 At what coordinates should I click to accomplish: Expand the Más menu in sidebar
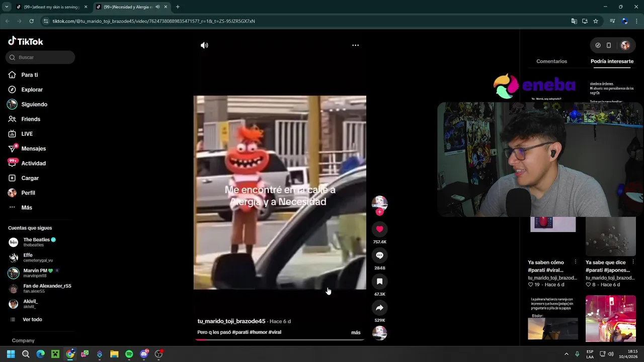point(26,208)
